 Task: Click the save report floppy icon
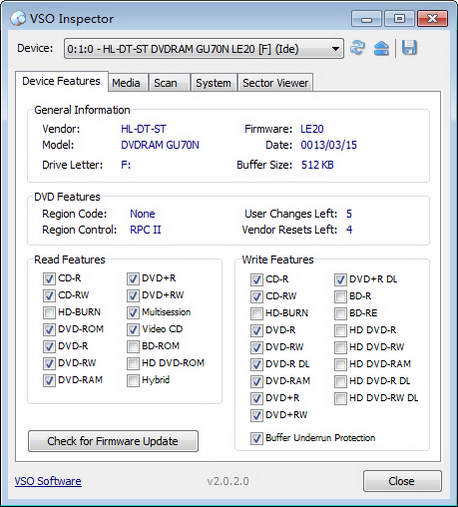tap(409, 48)
